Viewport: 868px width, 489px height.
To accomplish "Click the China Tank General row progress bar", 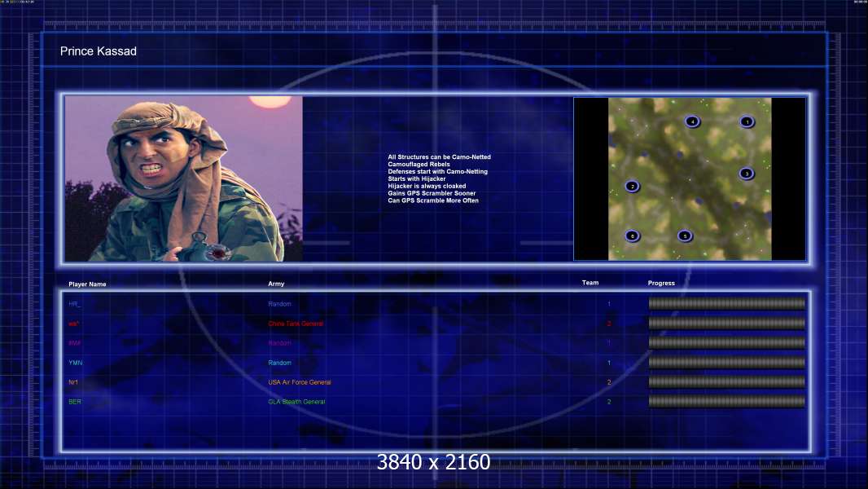I will (x=727, y=323).
